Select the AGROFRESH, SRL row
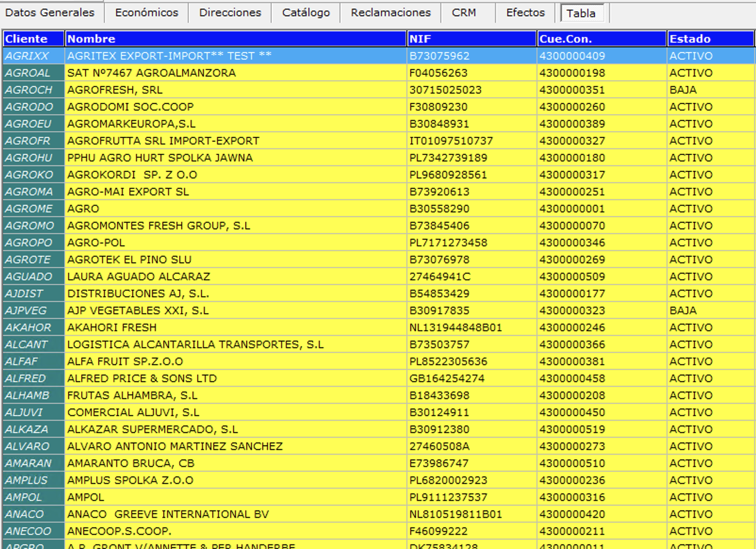Screen dimensions: 756x549 click(115, 90)
